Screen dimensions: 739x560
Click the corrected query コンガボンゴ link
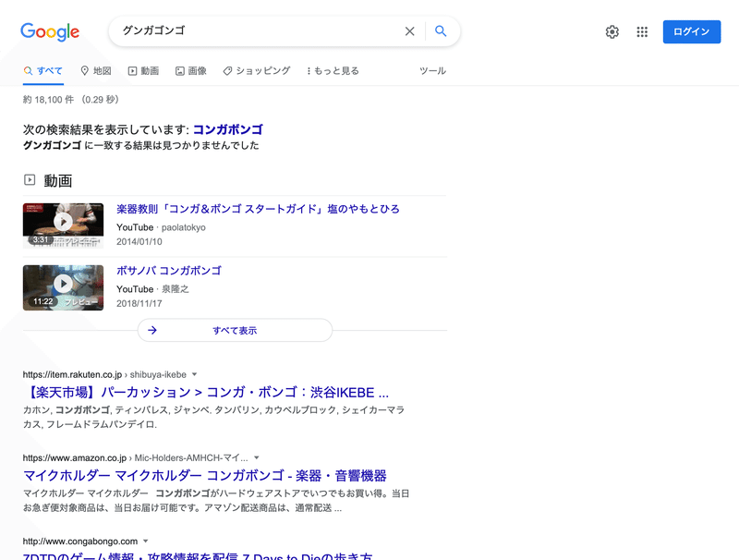pyautogui.click(x=227, y=129)
